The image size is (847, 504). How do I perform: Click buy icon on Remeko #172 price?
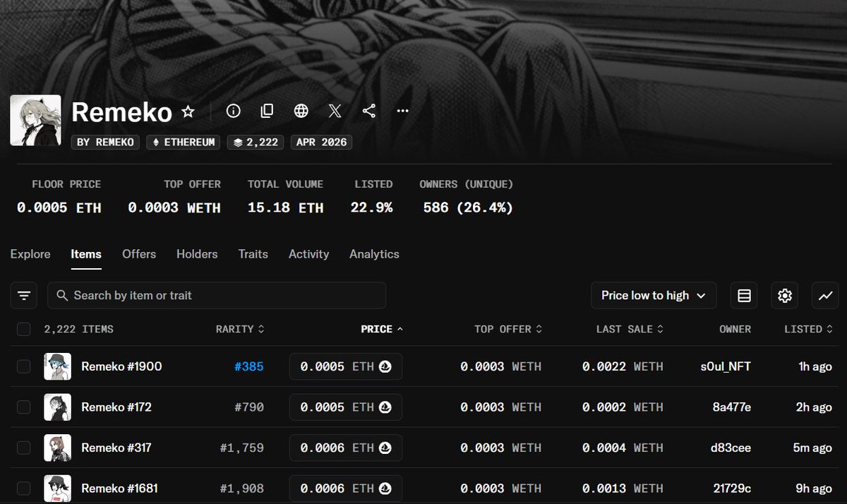point(385,407)
